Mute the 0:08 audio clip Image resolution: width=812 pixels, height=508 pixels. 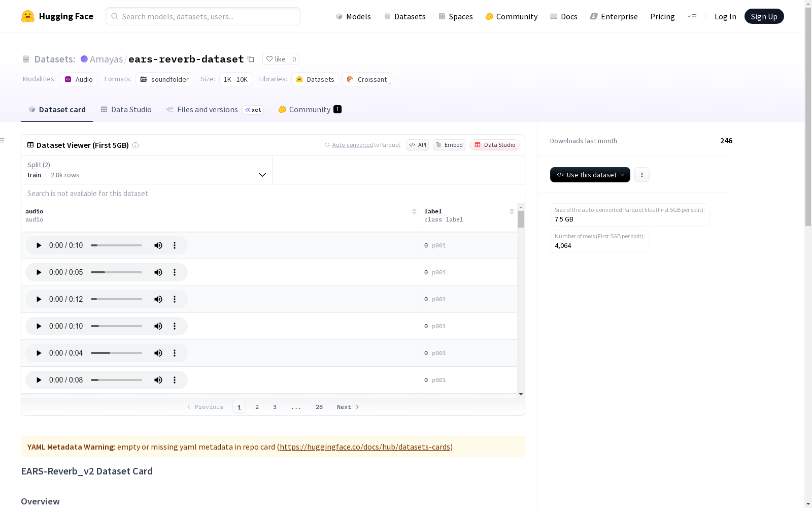click(158, 380)
